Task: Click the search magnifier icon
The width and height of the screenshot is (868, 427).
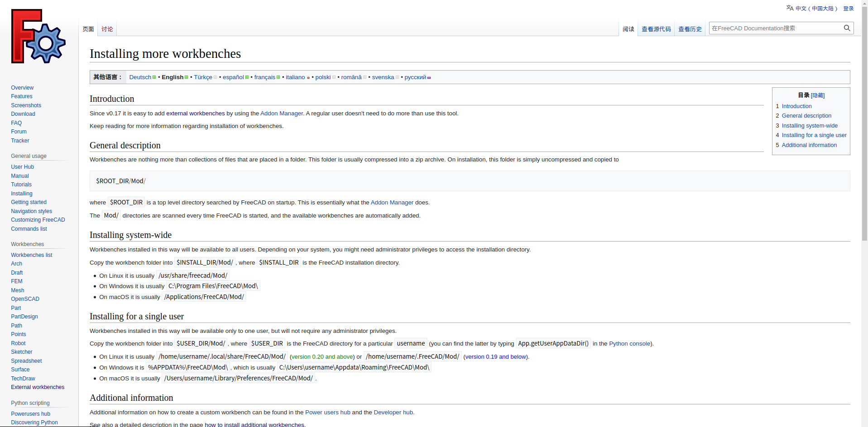Action: (847, 28)
